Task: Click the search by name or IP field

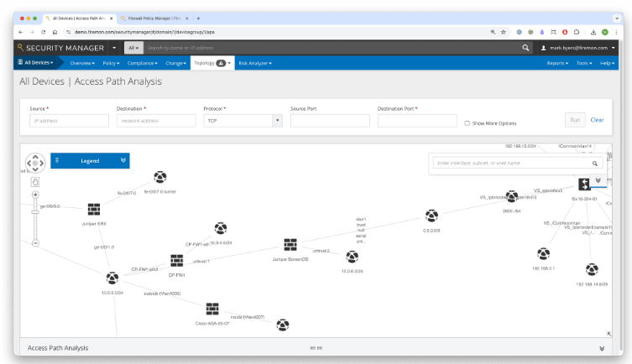Action: (x=332, y=48)
